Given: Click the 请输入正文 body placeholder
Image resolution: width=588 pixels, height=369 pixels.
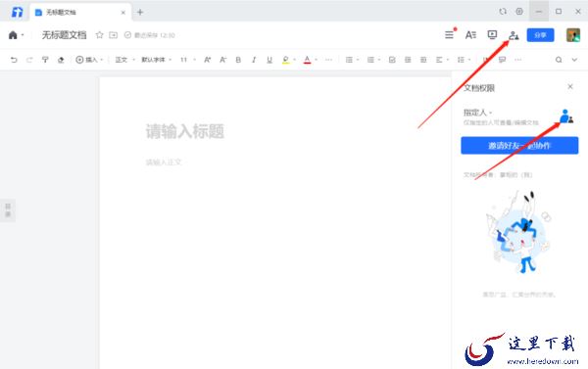Looking at the screenshot, I should point(164,162).
